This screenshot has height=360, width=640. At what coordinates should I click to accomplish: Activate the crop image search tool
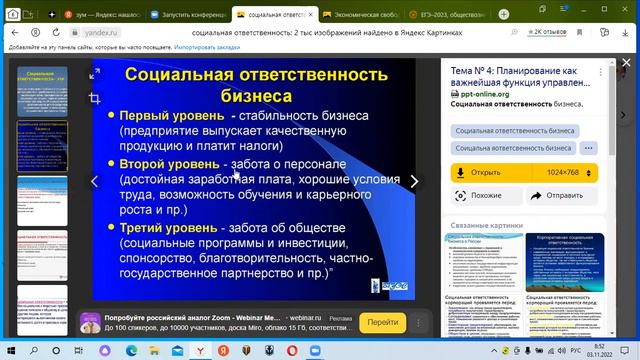pyautogui.click(x=95, y=98)
